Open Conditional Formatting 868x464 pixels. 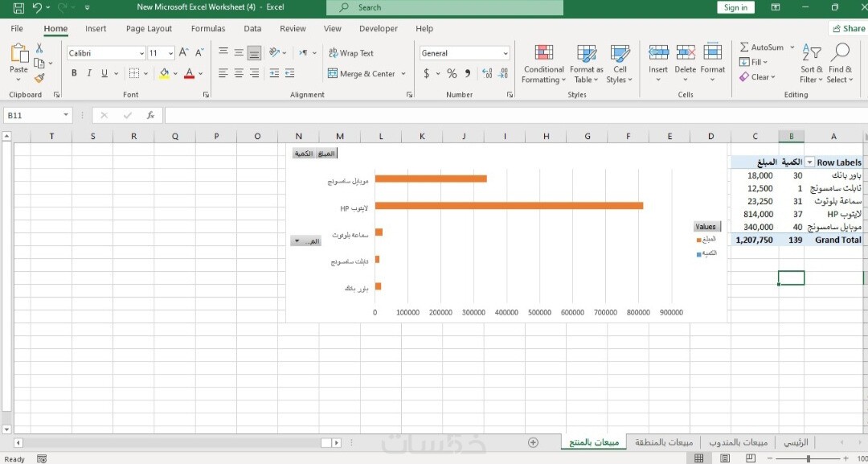(x=543, y=64)
